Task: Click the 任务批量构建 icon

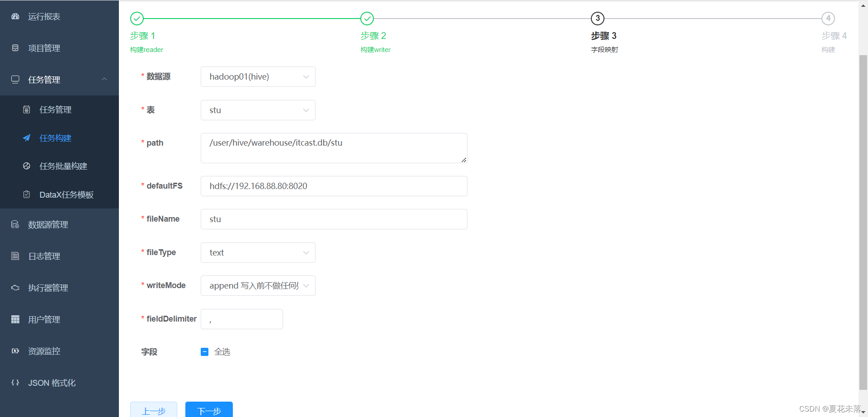Action: (27, 166)
